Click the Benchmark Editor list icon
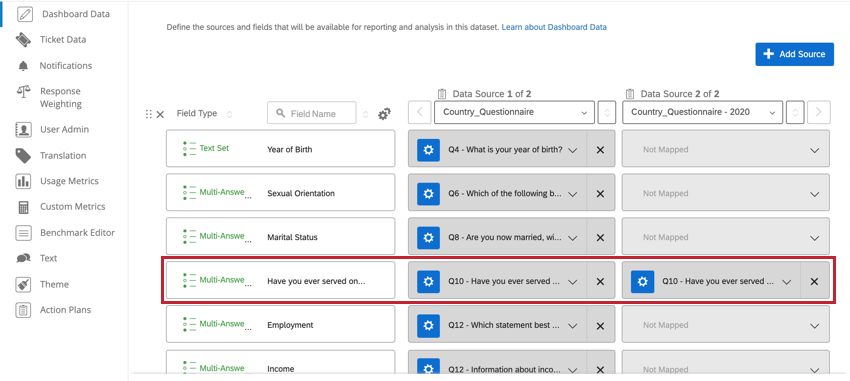The image size is (850, 381). coord(23,233)
